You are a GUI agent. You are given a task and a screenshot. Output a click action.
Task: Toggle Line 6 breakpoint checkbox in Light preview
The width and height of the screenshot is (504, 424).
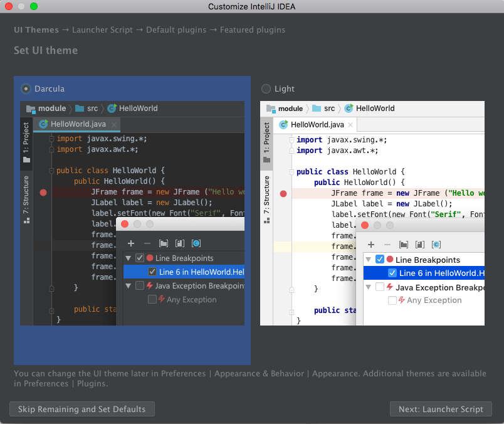click(x=392, y=273)
